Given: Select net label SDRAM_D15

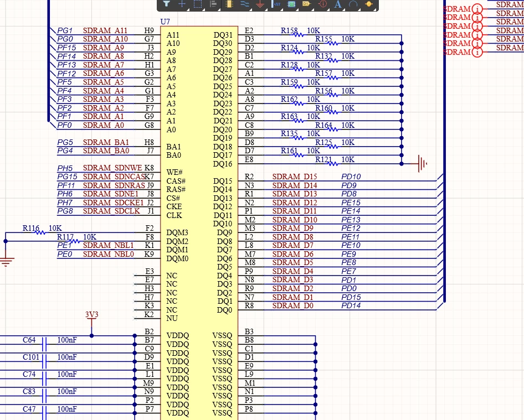Looking at the screenshot, I should pos(295,177).
